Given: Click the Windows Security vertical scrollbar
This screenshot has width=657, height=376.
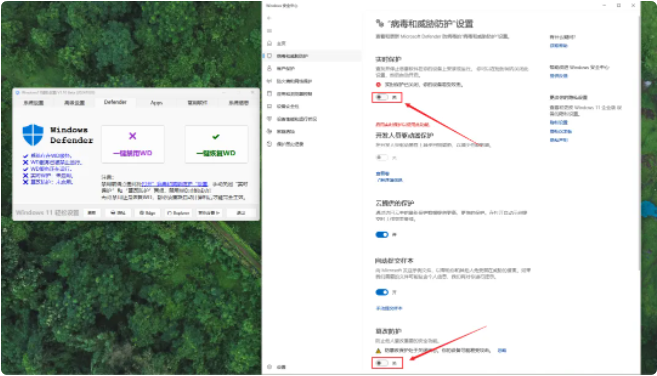Looking at the screenshot, I should 638,138.
